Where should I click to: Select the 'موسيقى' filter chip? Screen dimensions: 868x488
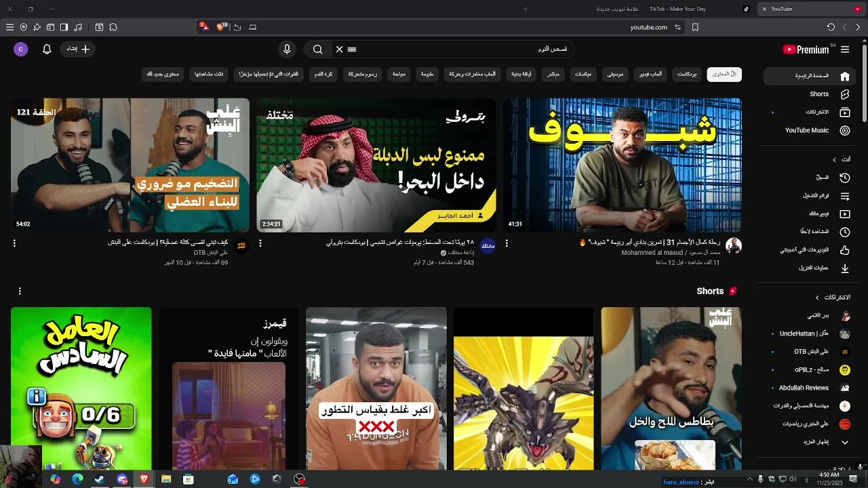616,75
